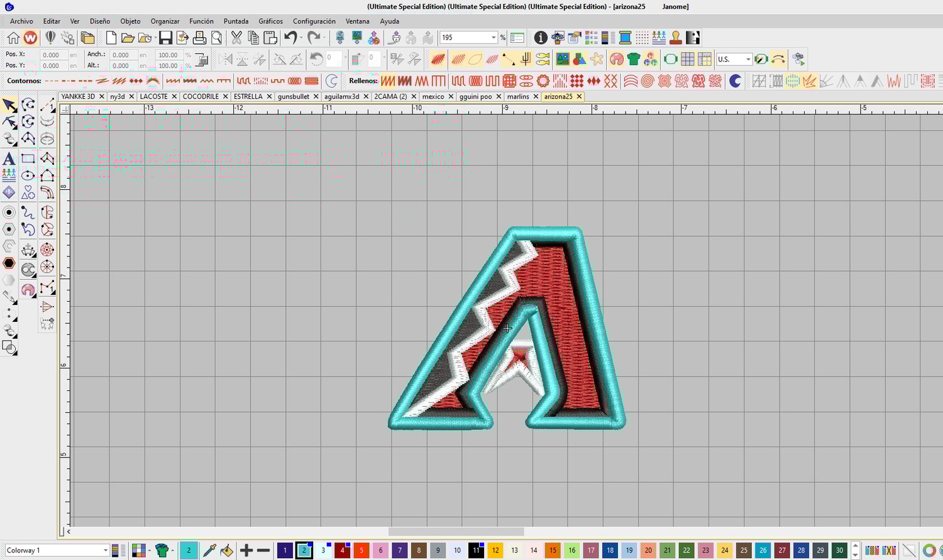This screenshot has width=943, height=560.
Task: Remove a color with minus button
Action: point(263,551)
